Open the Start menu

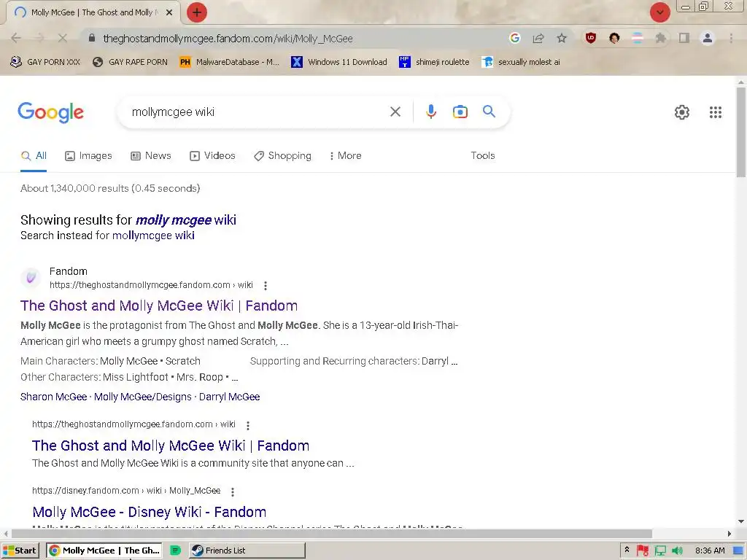coord(20,551)
